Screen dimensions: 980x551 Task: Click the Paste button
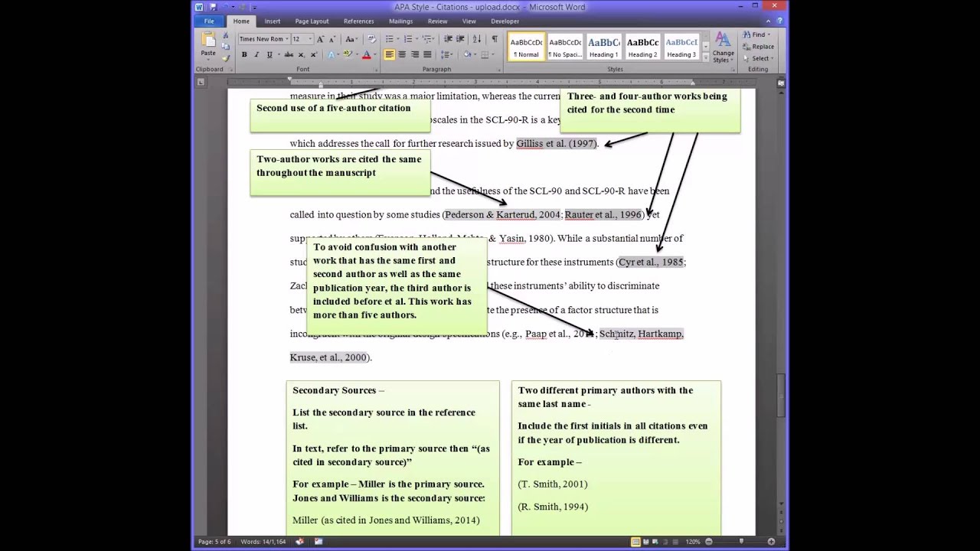[208, 45]
